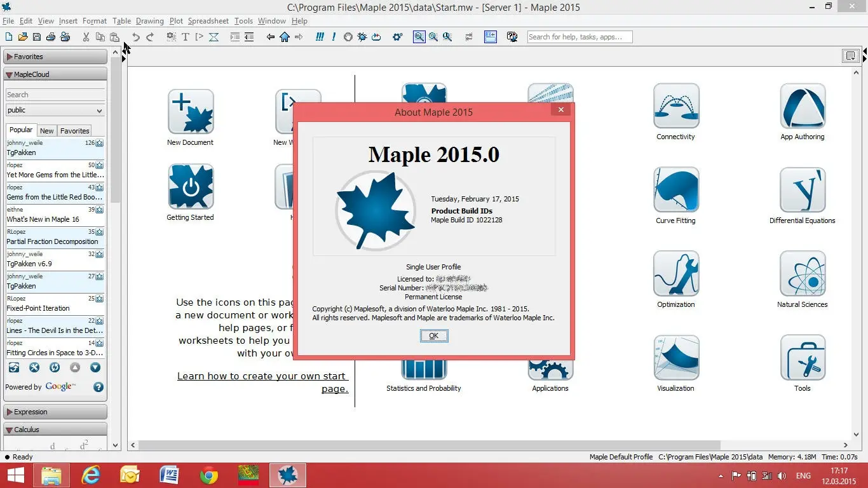Viewport: 868px width, 488px height.
Task: Follow the create your own start page link
Action: tap(262, 382)
